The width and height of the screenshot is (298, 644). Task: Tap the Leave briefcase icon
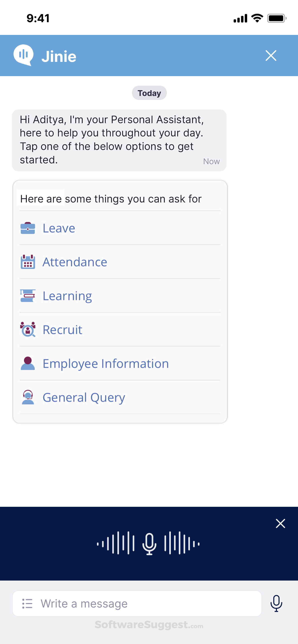coord(28,228)
